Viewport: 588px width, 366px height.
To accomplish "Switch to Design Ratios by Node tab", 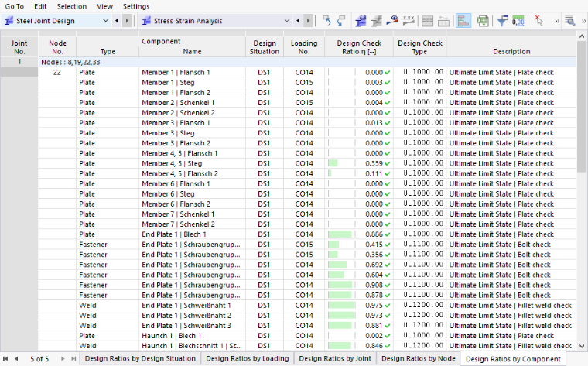I will coord(419,359).
